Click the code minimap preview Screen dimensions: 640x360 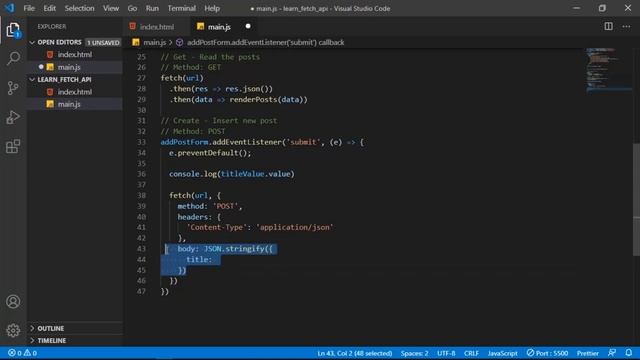pyautogui.click(x=608, y=69)
